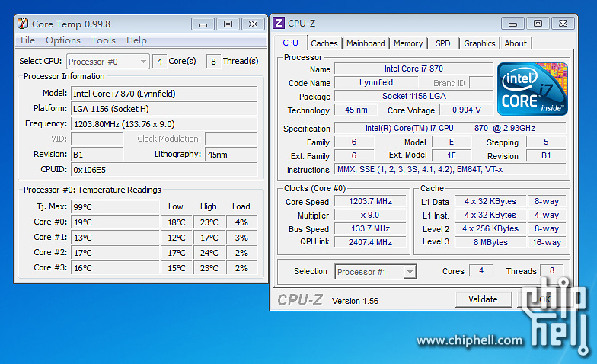Click the Core #0 temperature 19°C
The image size is (597, 364).
[x=114, y=222]
